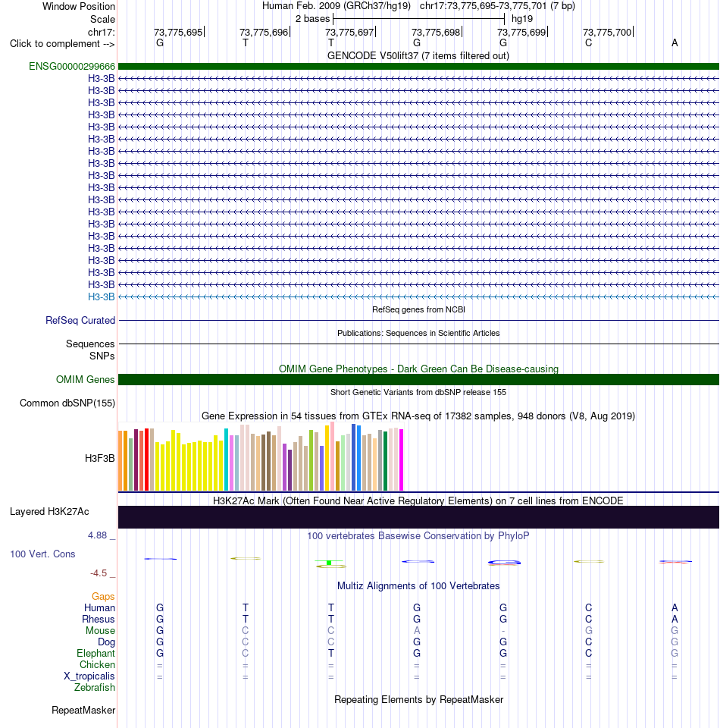The image size is (720, 728).
Task: Click the GTEx 'Gene Expression in 54 tissues' title
Action: 418,416
